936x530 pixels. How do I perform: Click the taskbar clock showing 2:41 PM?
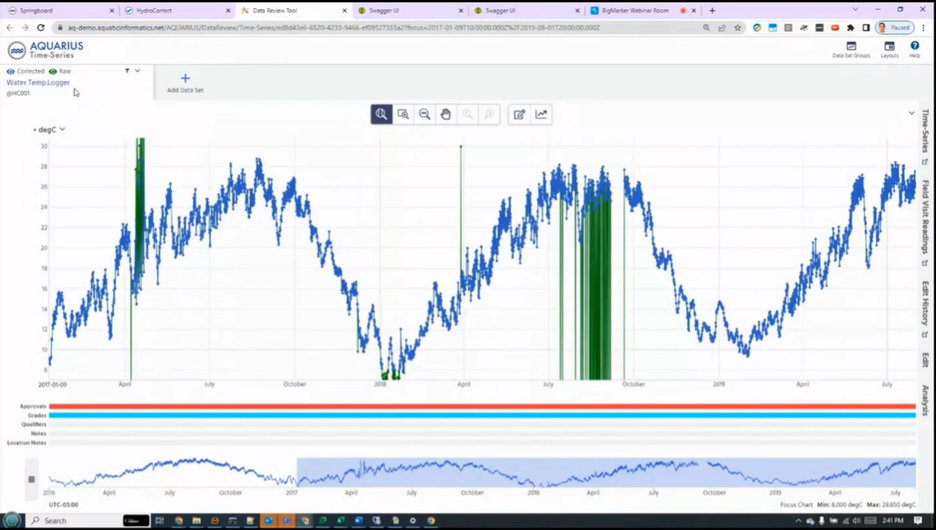point(892,520)
